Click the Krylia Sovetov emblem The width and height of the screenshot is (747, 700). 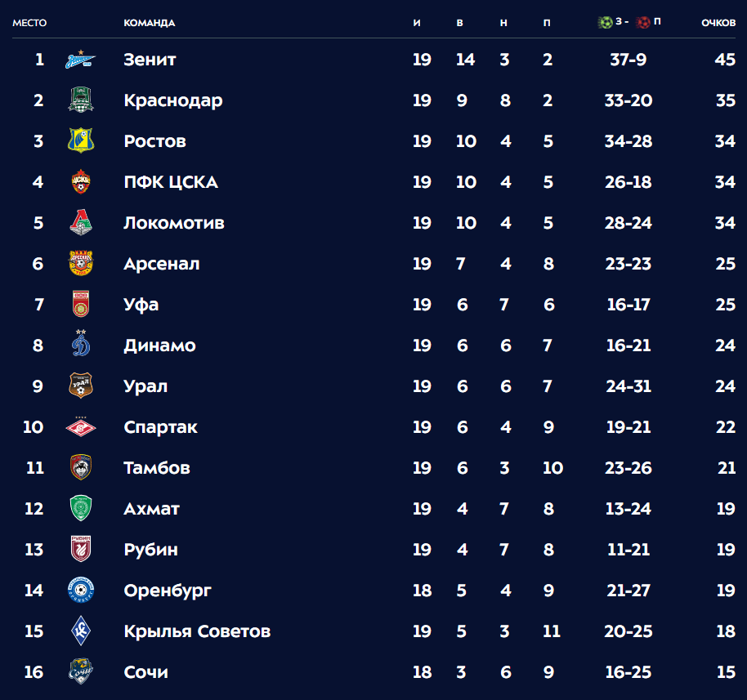click(x=81, y=631)
